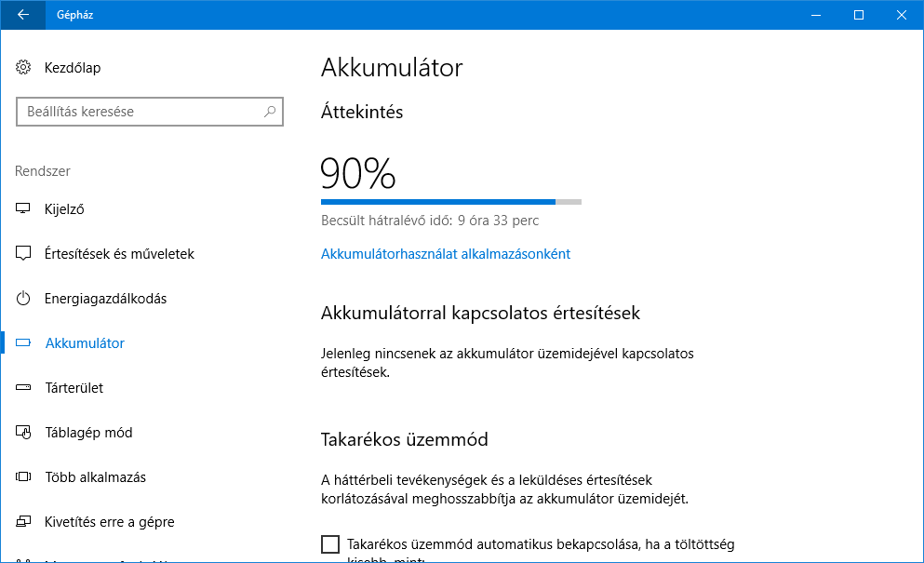Select the Akkumulátor battery icon

click(23, 343)
